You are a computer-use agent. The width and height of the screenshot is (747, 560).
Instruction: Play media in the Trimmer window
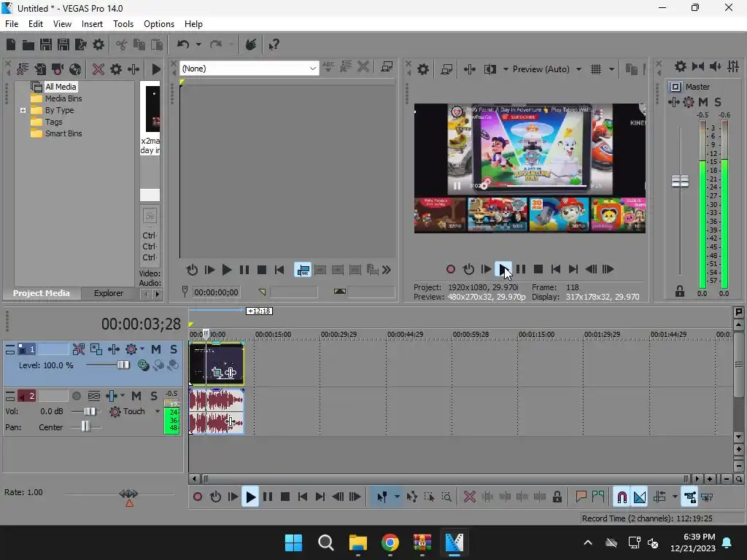227,270
